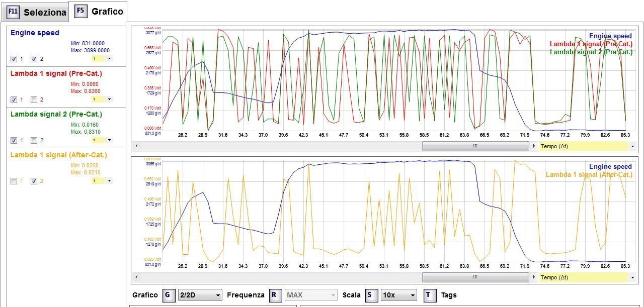644x307 pixels.
Task: Click the Engine speed parameter title
Action: coord(35,33)
